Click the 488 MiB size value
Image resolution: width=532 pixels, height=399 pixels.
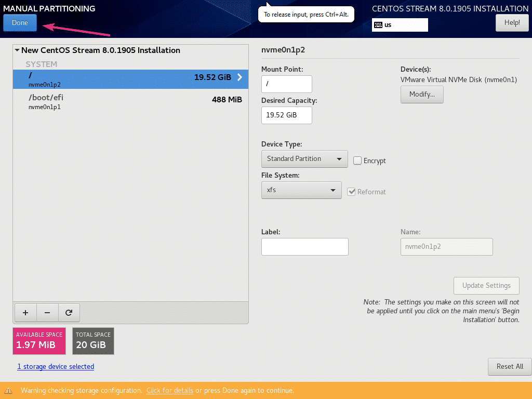tap(227, 99)
